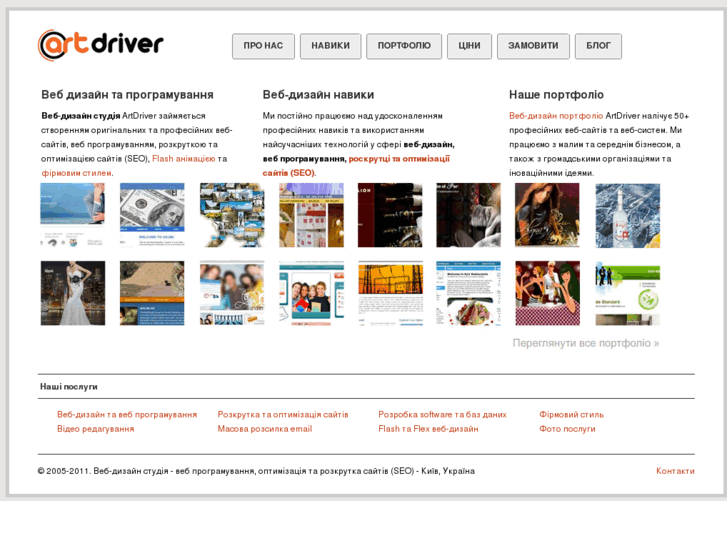Open the orange power lines thumbnail
The width and height of the screenshot is (727, 545).
click(390, 293)
